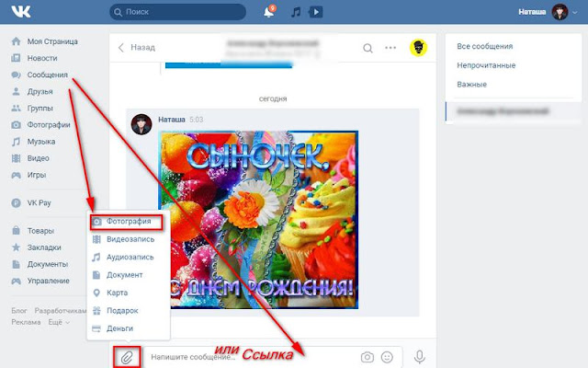The height and width of the screenshot is (368, 588).
Task: Open the Реклама footer link
Action: pyautogui.click(x=26, y=322)
